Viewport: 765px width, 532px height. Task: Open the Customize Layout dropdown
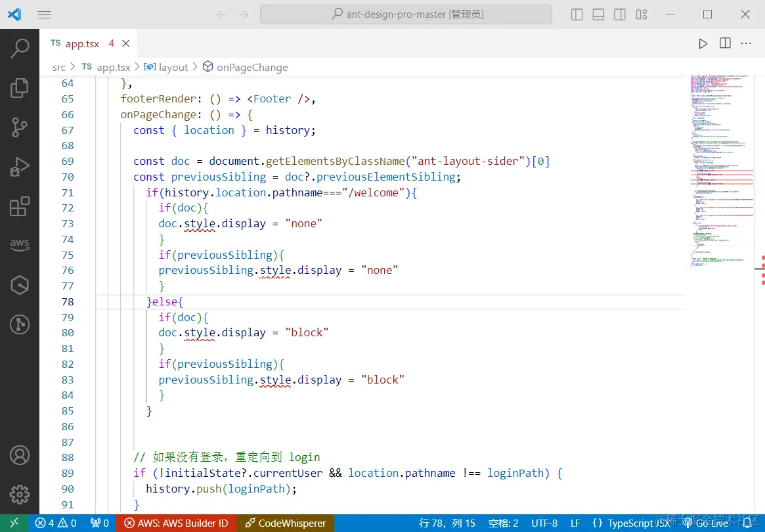coord(641,14)
